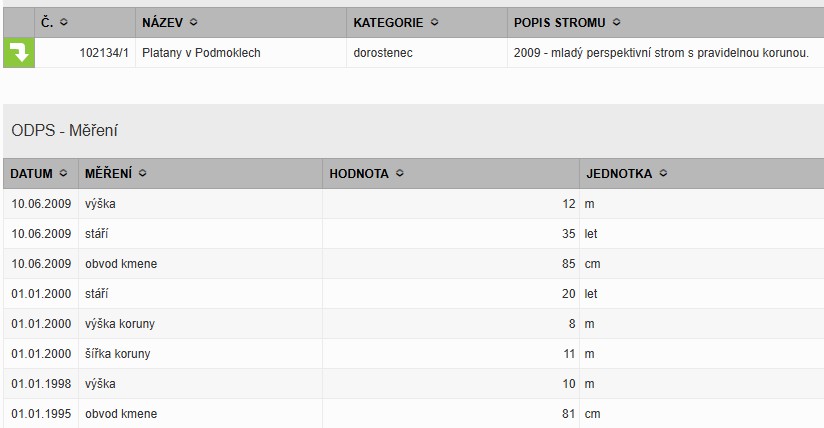
Task: Open the Platany v Podmoklech tree name
Action: [201, 52]
